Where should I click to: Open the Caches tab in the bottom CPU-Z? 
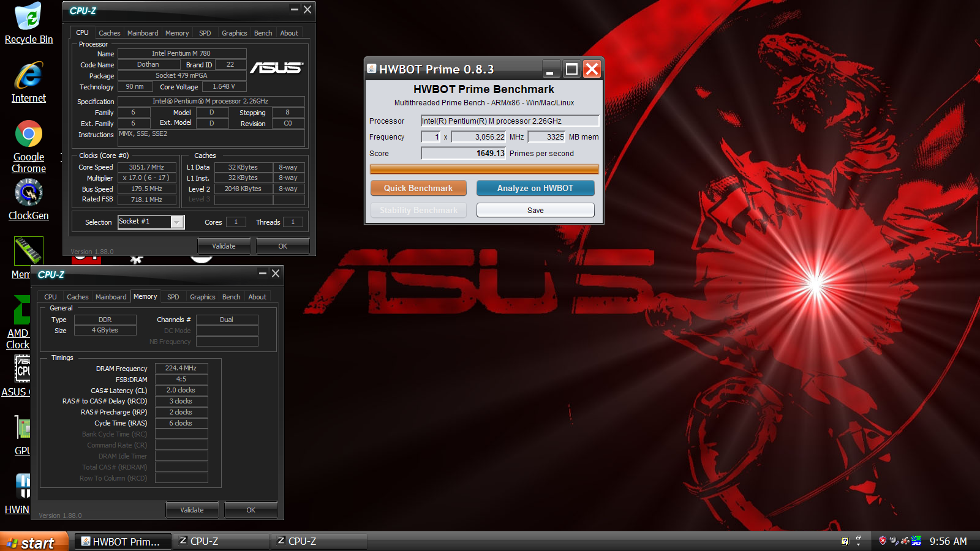click(78, 297)
